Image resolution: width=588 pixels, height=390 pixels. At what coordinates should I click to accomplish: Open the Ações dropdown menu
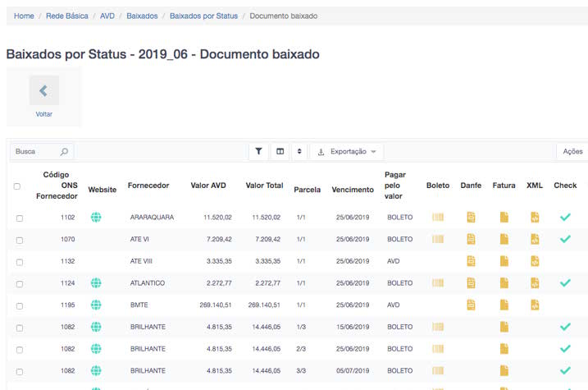572,152
